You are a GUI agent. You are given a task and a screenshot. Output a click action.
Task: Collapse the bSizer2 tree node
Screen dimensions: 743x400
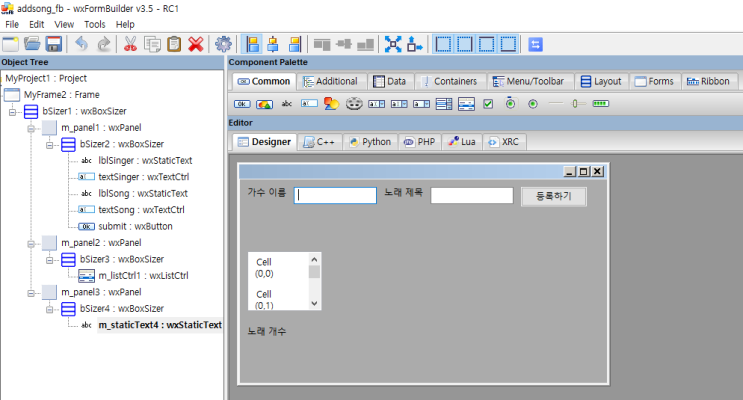pos(50,145)
